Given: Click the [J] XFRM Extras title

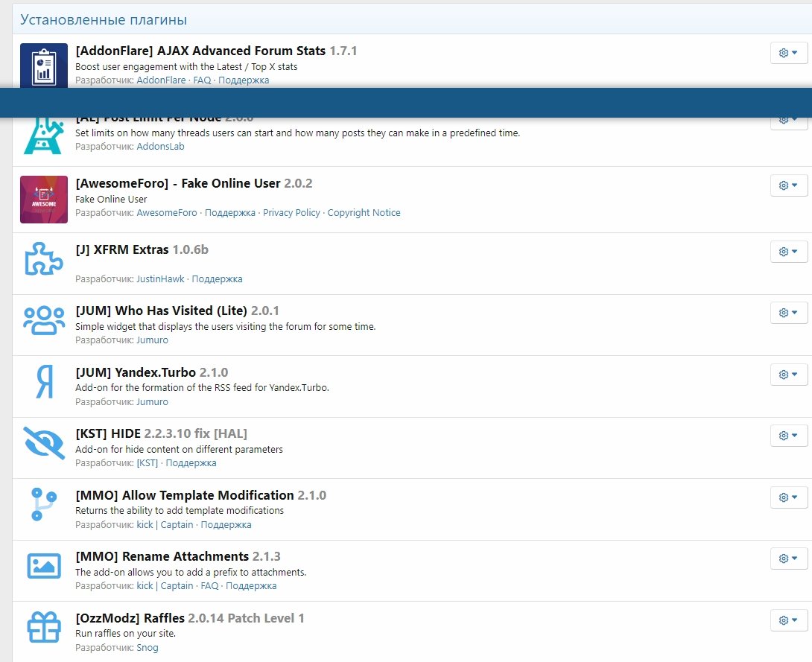Looking at the screenshot, I should 122,249.
